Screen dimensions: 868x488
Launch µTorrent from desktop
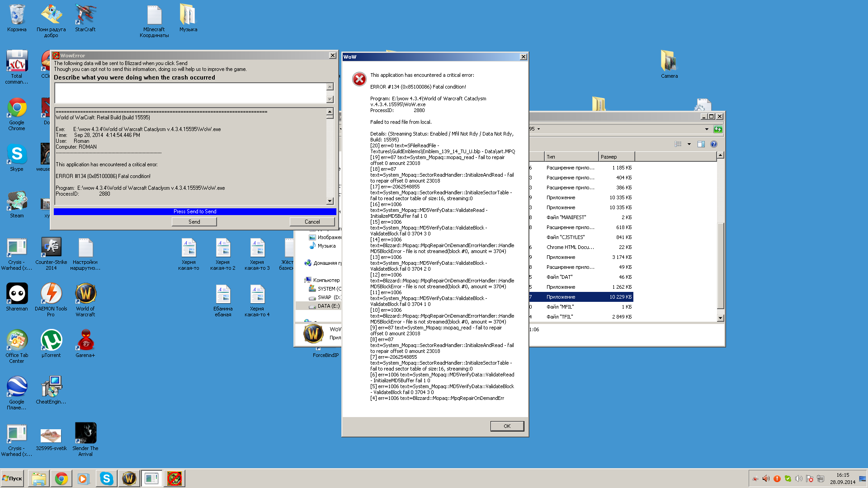point(51,343)
